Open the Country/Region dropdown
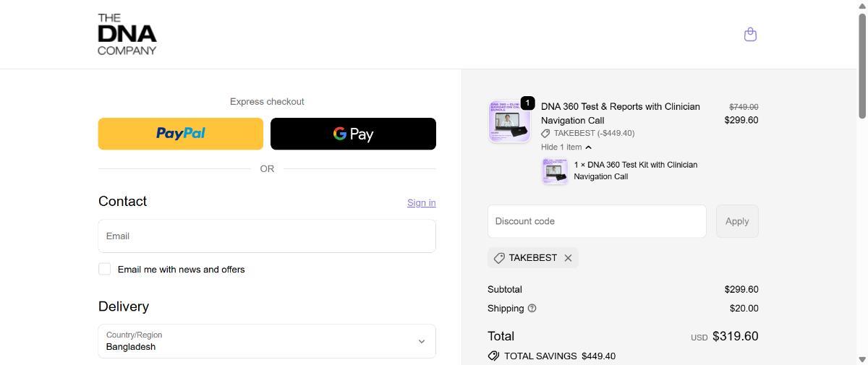The height and width of the screenshot is (365, 868). click(x=266, y=341)
